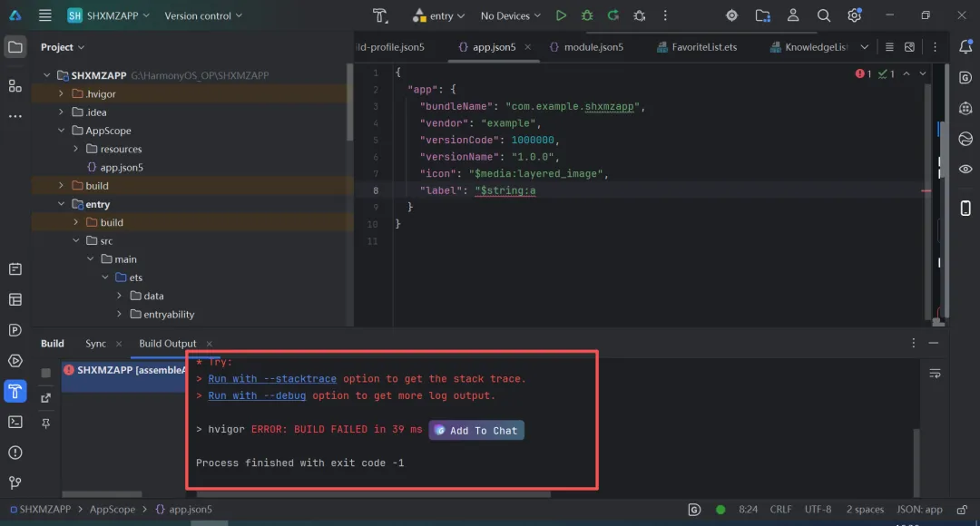Click AppScope breadcrumb in status bar
Viewport: 980px width, 526px height.
112,510
